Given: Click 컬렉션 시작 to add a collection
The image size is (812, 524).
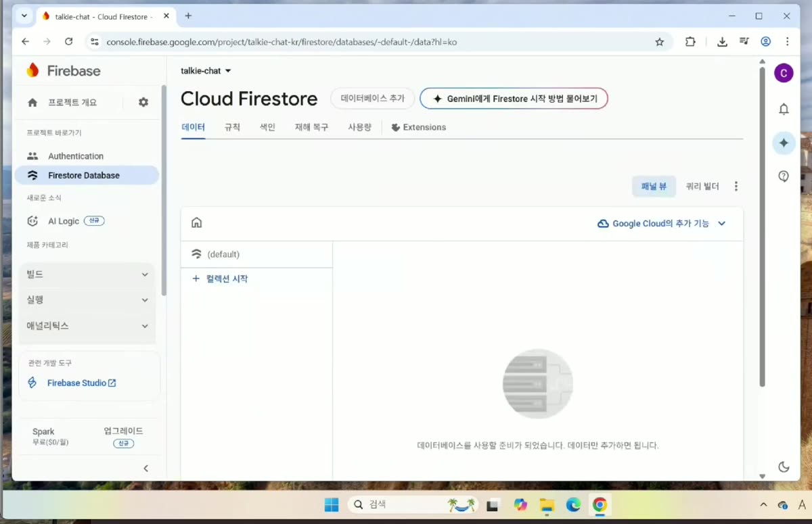Looking at the screenshot, I should (x=220, y=279).
